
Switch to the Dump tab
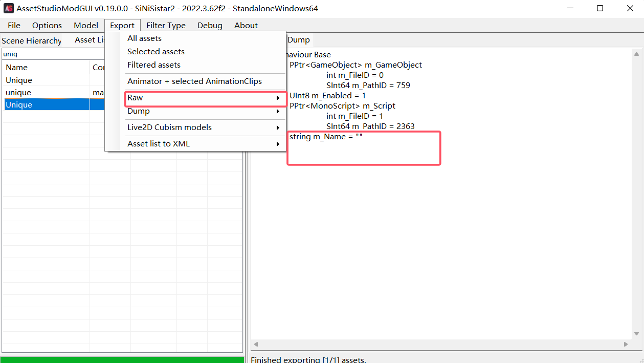(298, 40)
